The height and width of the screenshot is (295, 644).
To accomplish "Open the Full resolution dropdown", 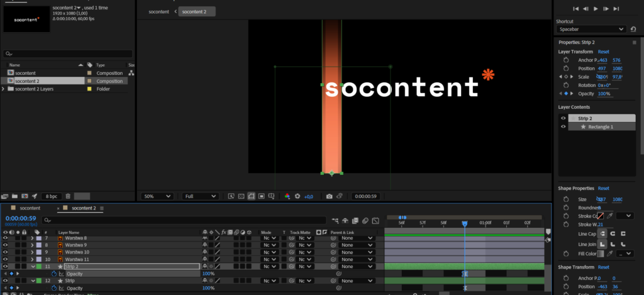I will pyautogui.click(x=200, y=196).
